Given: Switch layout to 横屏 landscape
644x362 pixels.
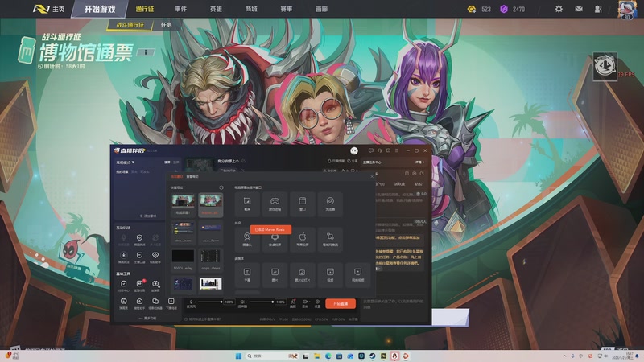Looking at the screenshot, I should point(167,162).
